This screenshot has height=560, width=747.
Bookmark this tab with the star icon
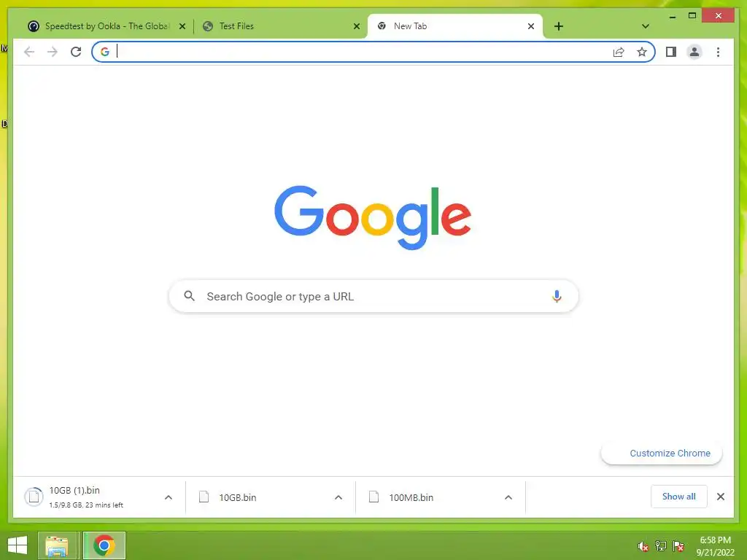tap(642, 52)
